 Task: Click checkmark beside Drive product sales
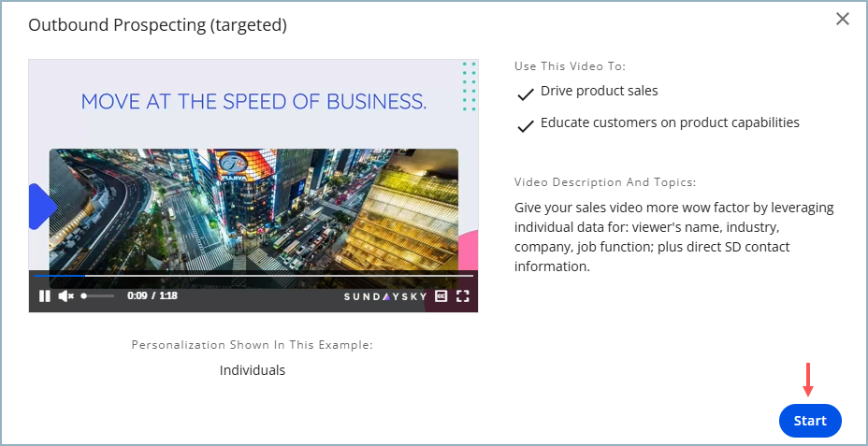click(525, 94)
